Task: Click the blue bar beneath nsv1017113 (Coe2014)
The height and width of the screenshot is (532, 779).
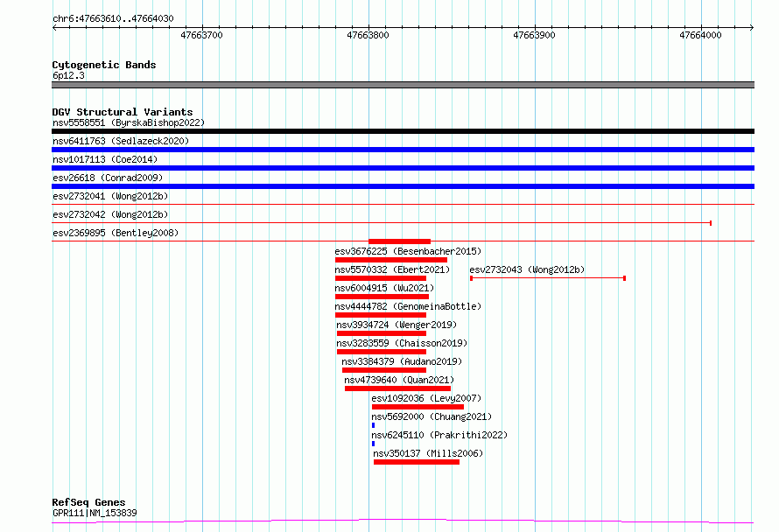Action: [x=403, y=168]
